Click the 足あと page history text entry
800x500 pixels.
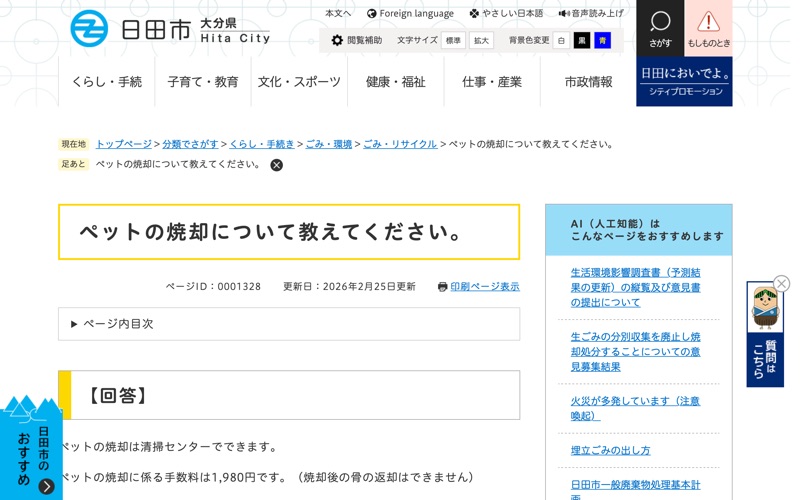[x=178, y=164]
